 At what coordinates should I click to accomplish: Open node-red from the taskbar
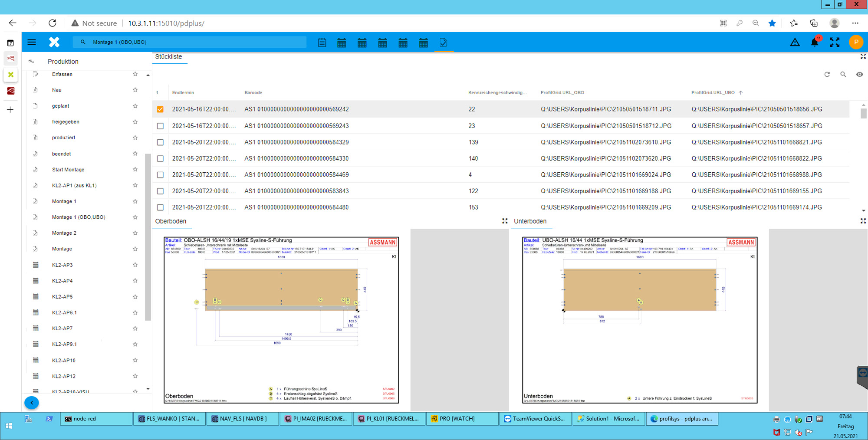point(96,419)
